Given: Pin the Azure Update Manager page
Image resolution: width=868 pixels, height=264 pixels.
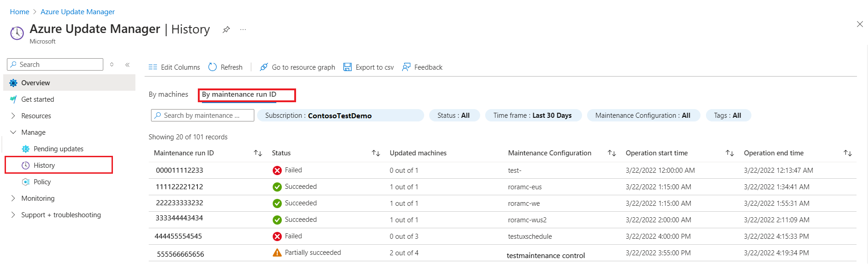Looking at the screenshot, I should [x=226, y=30].
